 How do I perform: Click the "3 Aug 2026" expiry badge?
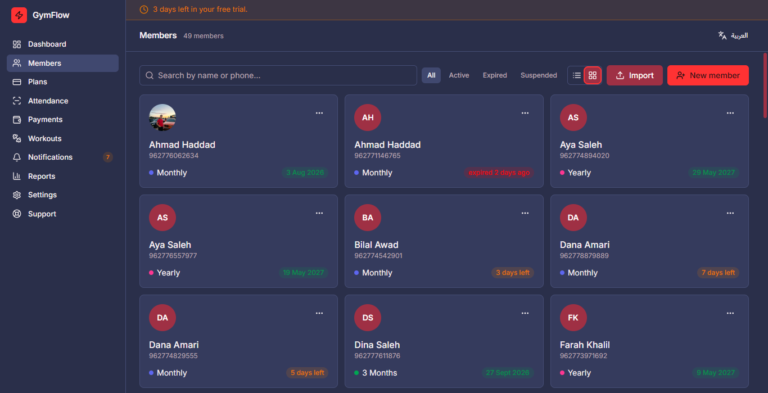[x=305, y=172]
